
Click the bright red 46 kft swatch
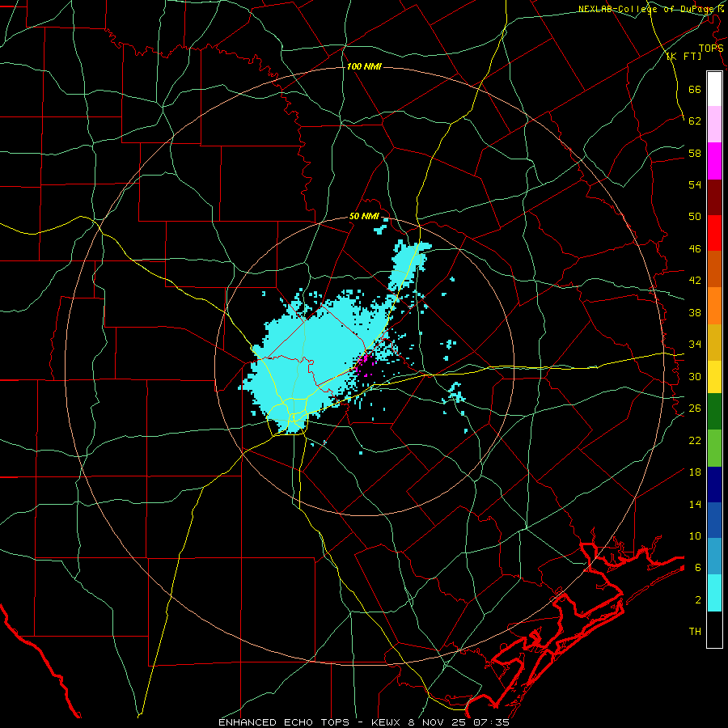coord(714,233)
